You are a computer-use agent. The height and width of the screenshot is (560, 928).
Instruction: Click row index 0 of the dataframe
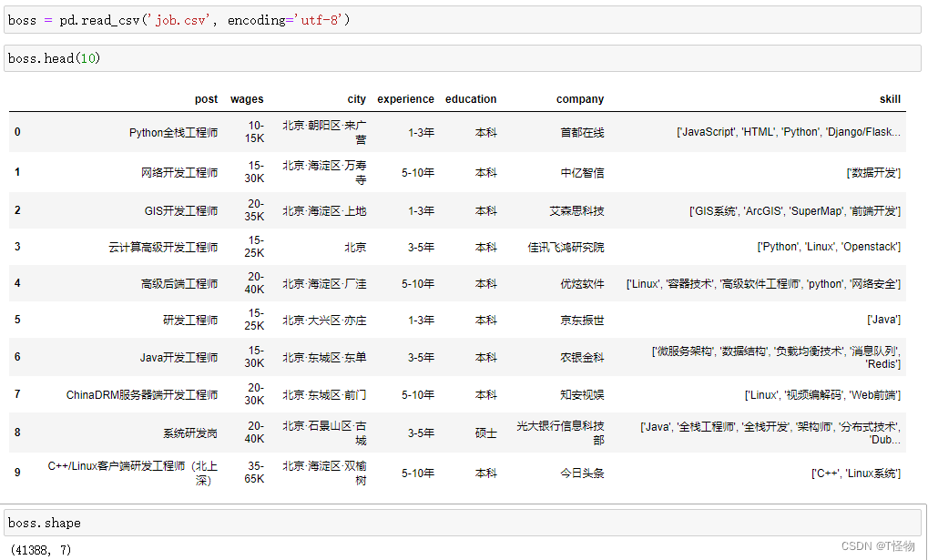(17, 132)
